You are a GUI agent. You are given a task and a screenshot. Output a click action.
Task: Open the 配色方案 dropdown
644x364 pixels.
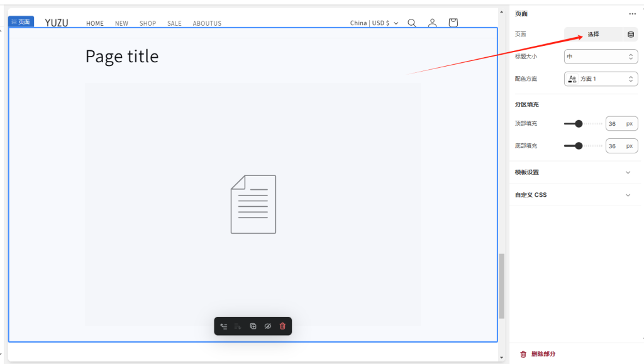tap(601, 79)
